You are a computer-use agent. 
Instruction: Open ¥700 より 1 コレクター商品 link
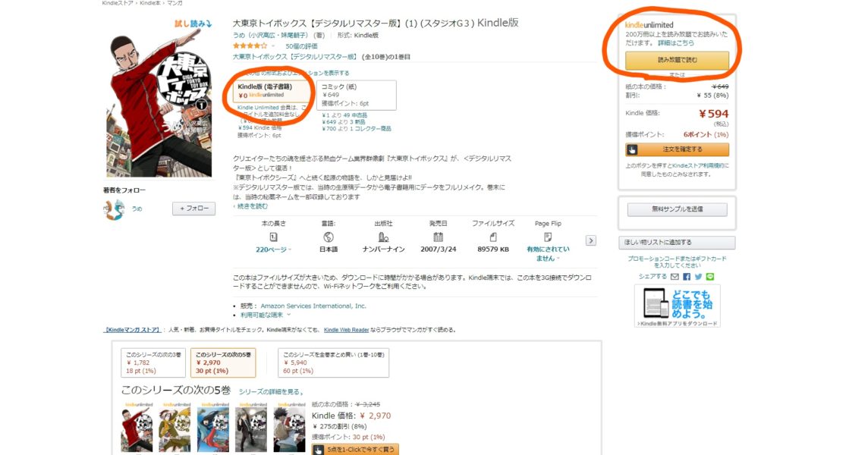357,128
